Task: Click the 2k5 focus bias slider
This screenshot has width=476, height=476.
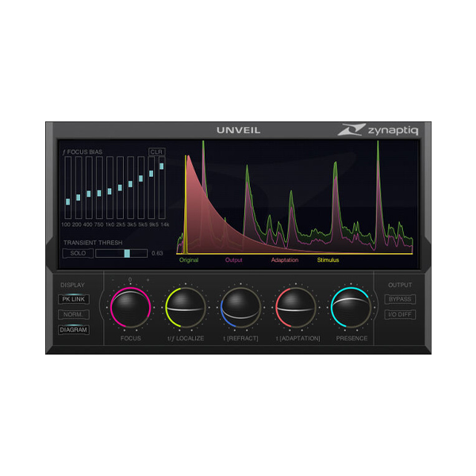Action: [121, 187]
